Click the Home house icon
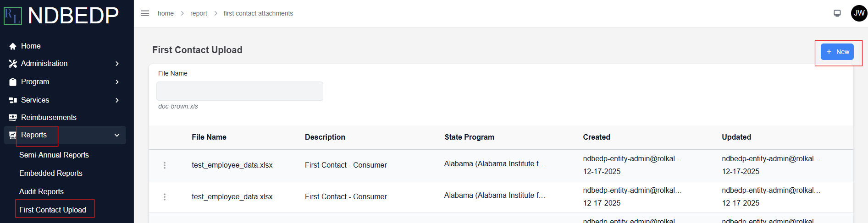The image size is (868, 223). click(13, 46)
